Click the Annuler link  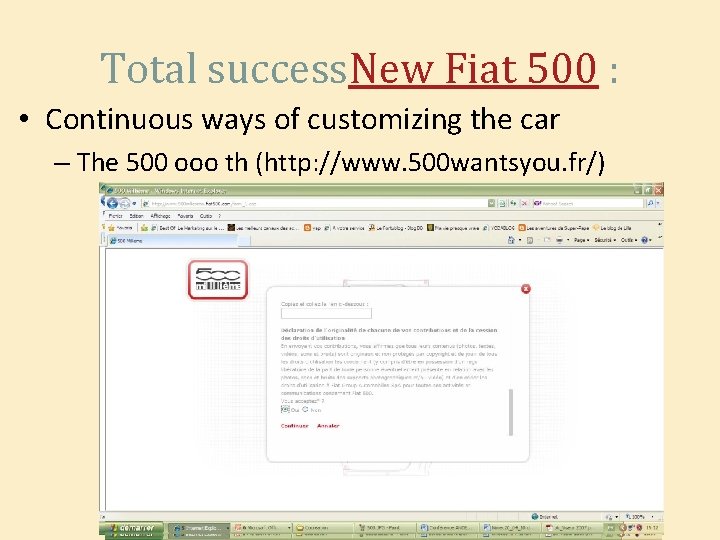(328, 426)
